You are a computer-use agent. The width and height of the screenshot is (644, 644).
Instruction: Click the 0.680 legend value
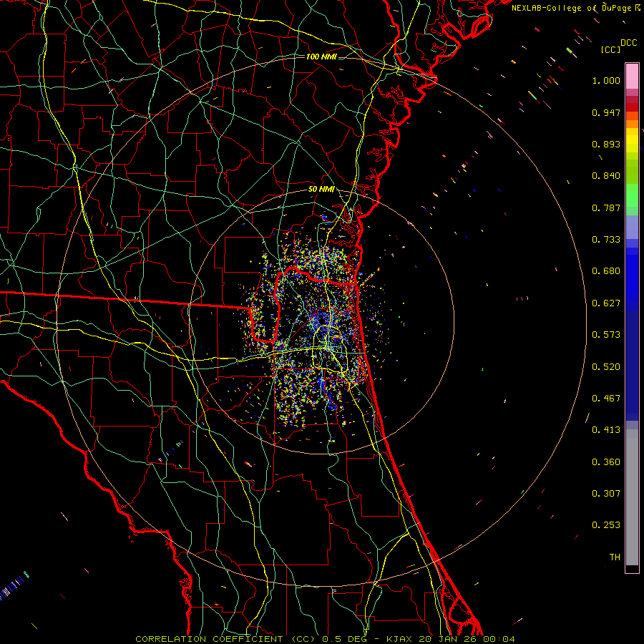click(x=606, y=271)
